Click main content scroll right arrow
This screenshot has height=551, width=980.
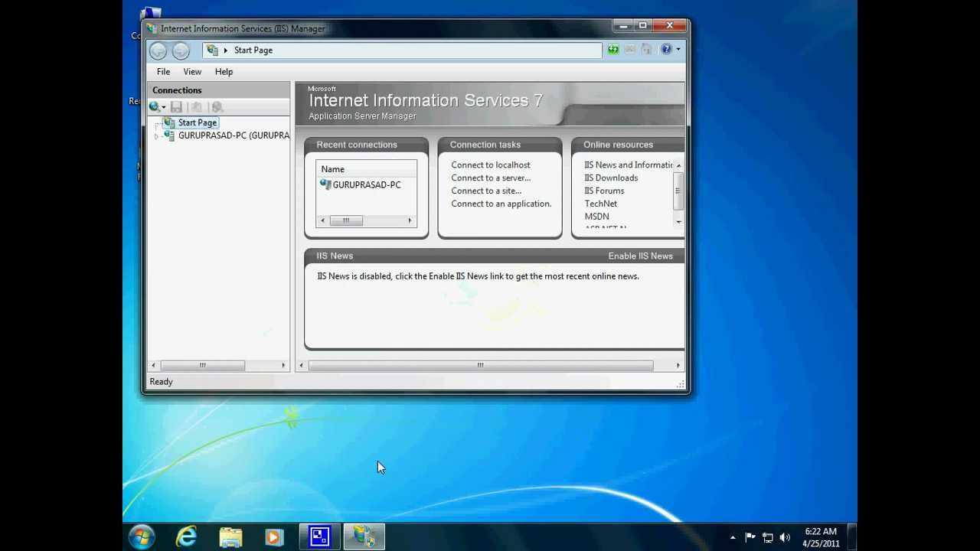pyautogui.click(x=678, y=365)
